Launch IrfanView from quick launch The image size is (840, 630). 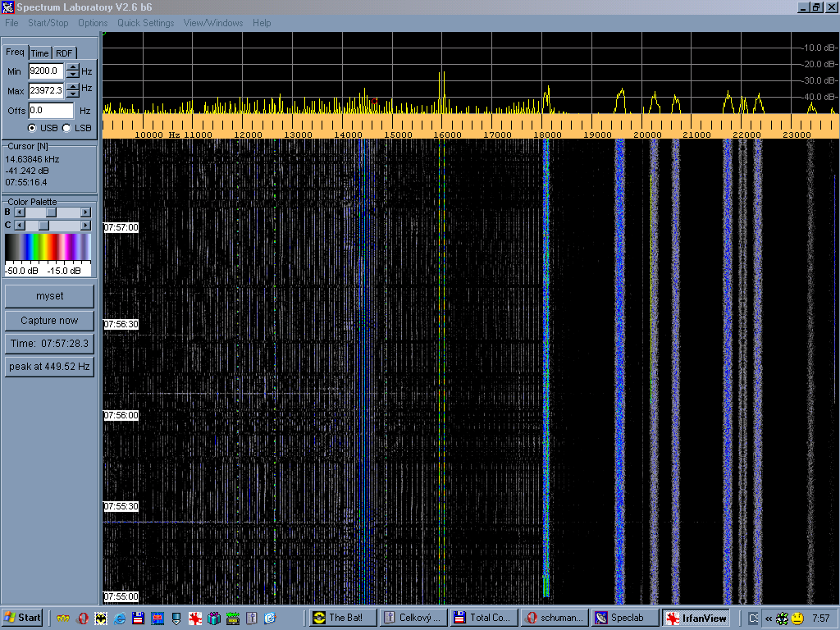coord(195,619)
